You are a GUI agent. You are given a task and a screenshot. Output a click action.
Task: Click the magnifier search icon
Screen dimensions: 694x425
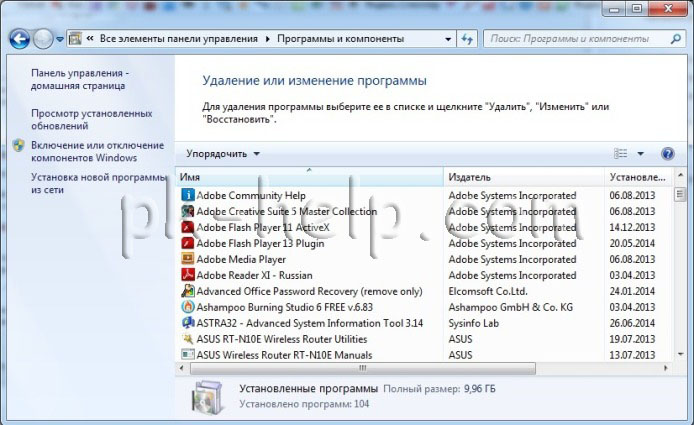(x=675, y=39)
